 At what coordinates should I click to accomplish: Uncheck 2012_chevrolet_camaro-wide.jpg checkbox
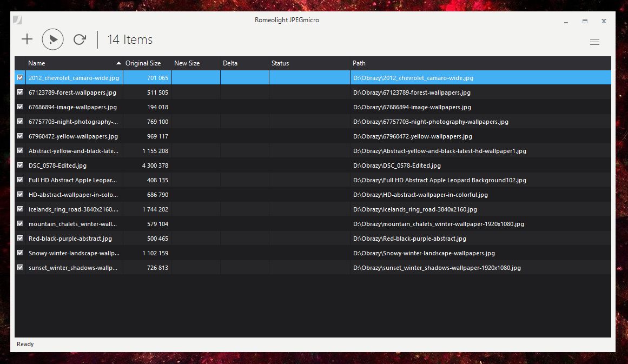pyautogui.click(x=20, y=78)
